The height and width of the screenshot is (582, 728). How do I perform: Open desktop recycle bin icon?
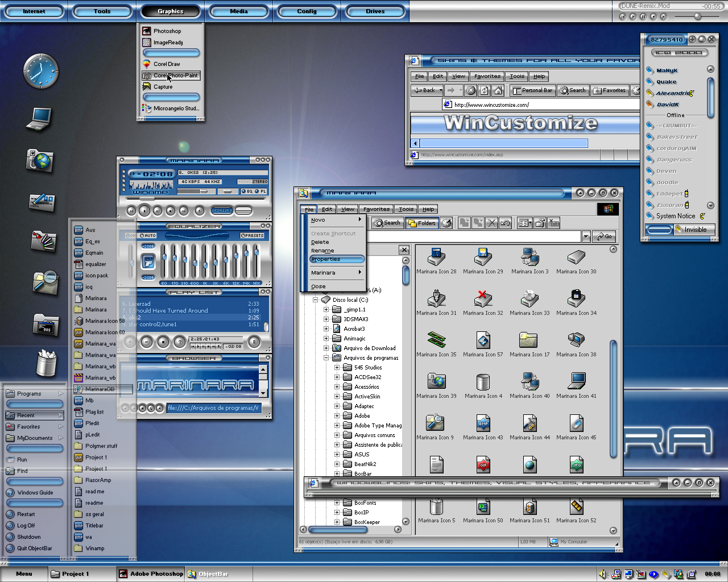tap(45, 363)
